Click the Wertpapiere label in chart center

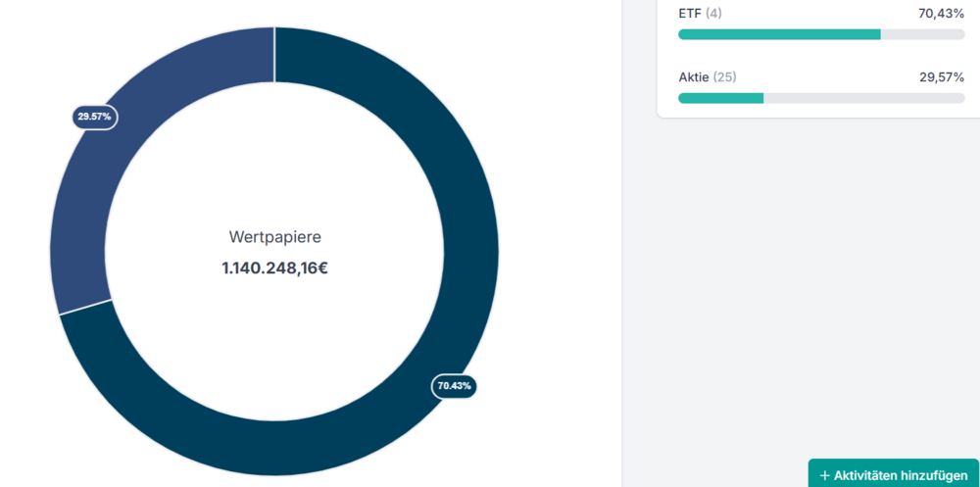[274, 237]
